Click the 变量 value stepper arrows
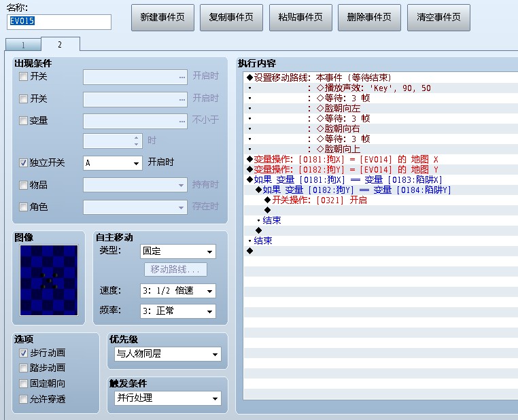The height and width of the screenshot is (420, 518). (x=137, y=141)
